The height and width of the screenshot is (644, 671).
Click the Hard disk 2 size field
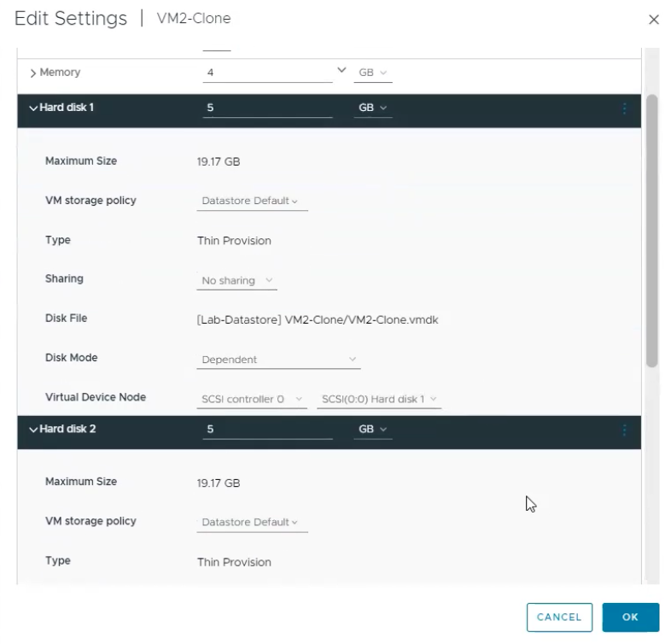click(266, 429)
